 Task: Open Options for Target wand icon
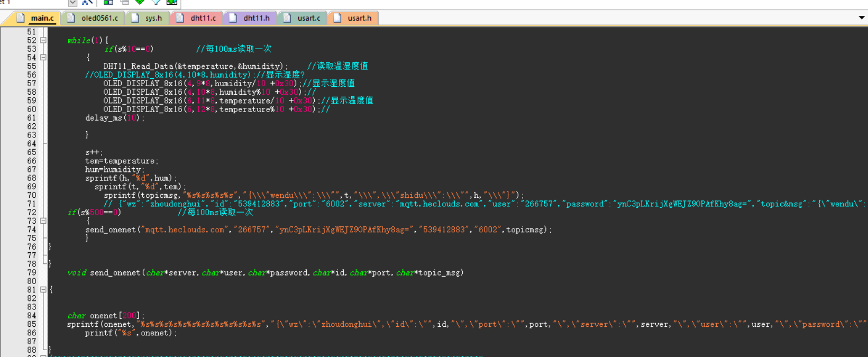point(87,3)
